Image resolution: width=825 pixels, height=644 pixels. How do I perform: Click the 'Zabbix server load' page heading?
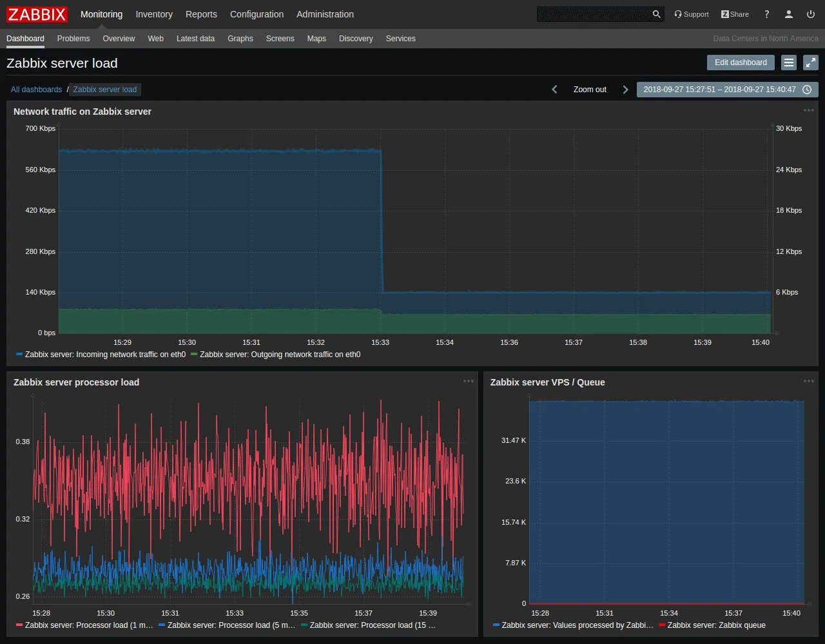62,63
